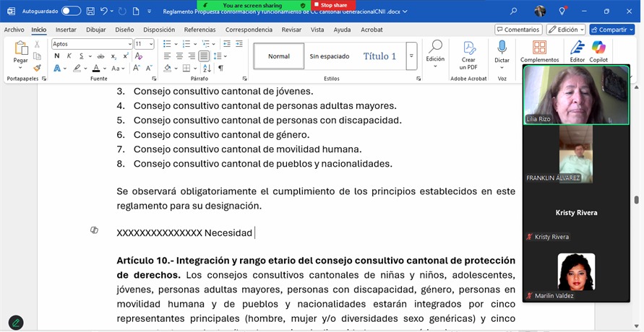This screenshot has width=644, height=332.
Task: Align text to the right
Action: [192, 56]
